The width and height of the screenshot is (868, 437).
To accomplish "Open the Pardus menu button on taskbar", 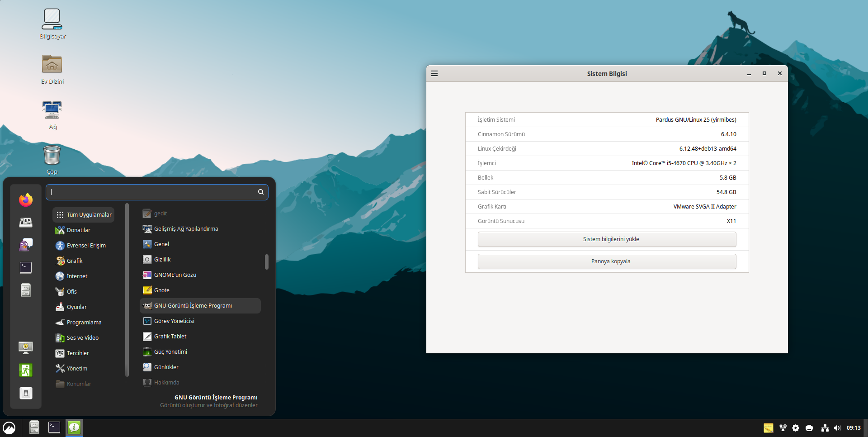I will pos(9,427).
